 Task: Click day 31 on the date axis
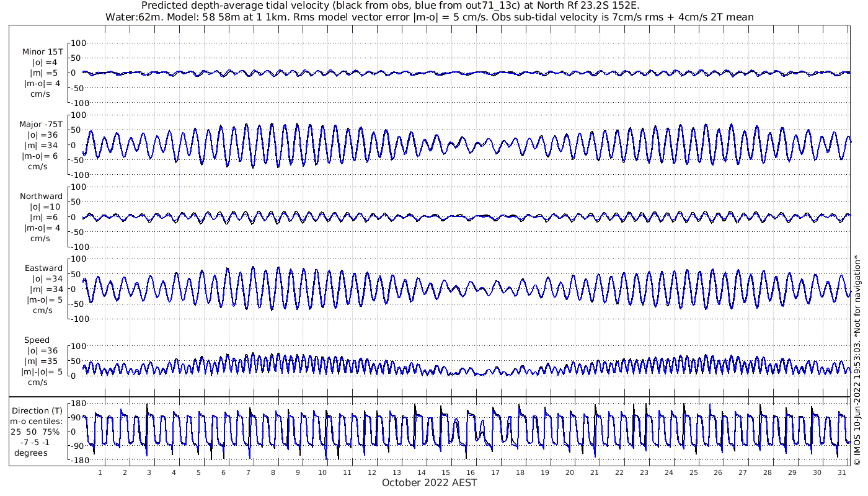(x=842, y=472)
